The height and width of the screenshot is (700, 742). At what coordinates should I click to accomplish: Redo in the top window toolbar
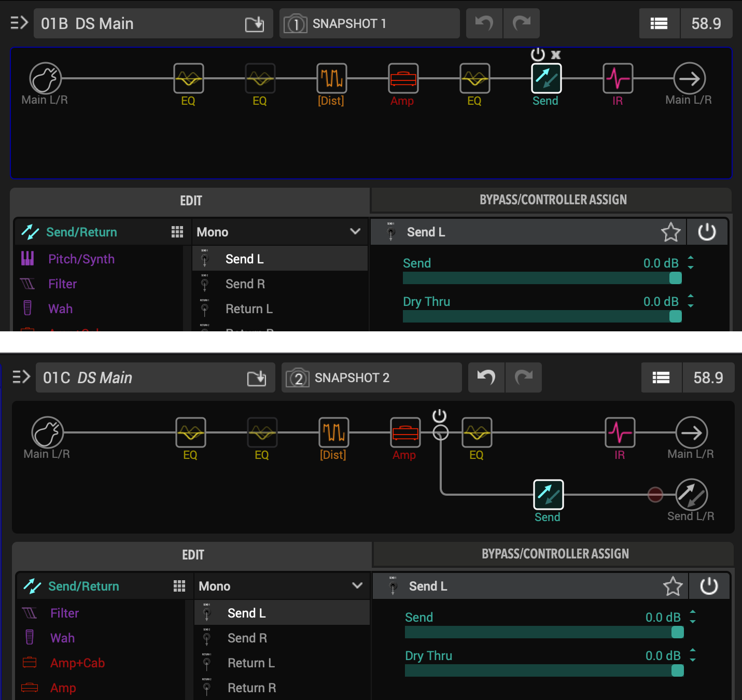(522, 23)
